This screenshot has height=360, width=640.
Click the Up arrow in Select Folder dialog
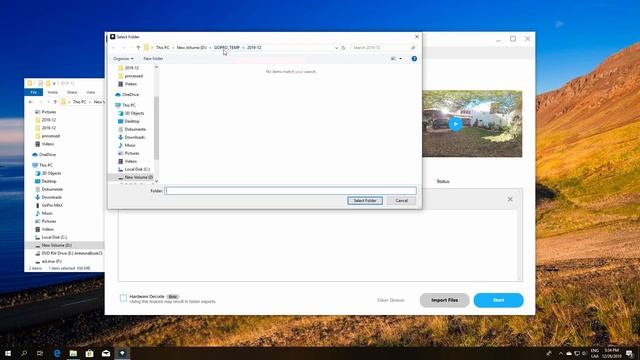click(138, 48)
